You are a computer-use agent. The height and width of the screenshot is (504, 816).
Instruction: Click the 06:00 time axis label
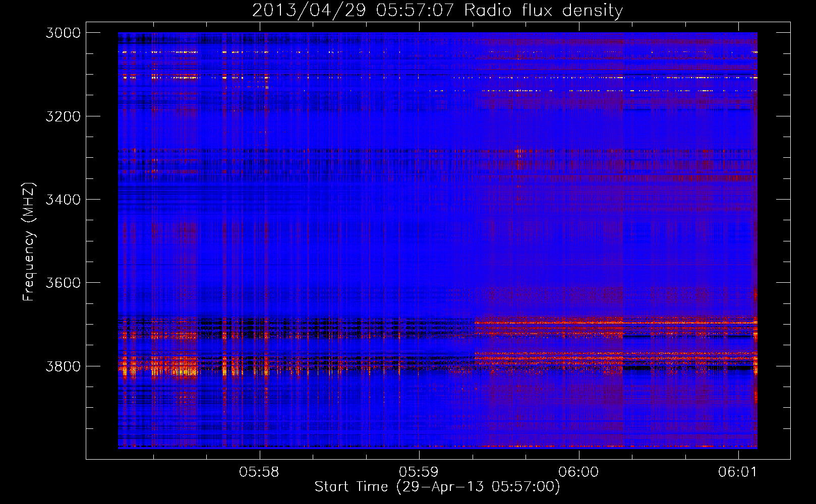pyautogui.click(x=578, y=472)
